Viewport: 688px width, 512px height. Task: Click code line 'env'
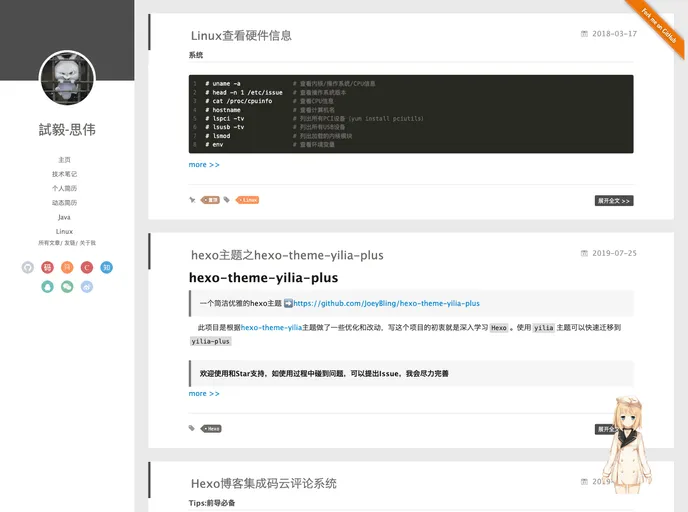coord(214,144)
